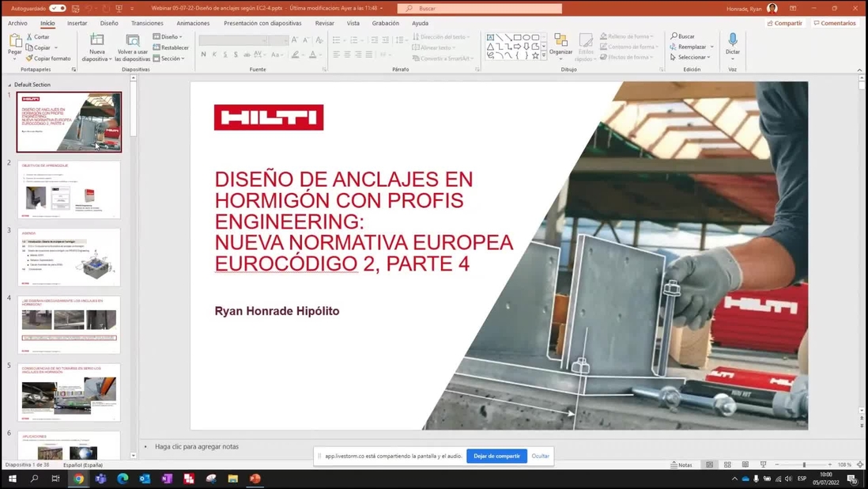Adjust the zoom slider in the status bar
This screenshot has width=868, height=489.
(804, 464)
